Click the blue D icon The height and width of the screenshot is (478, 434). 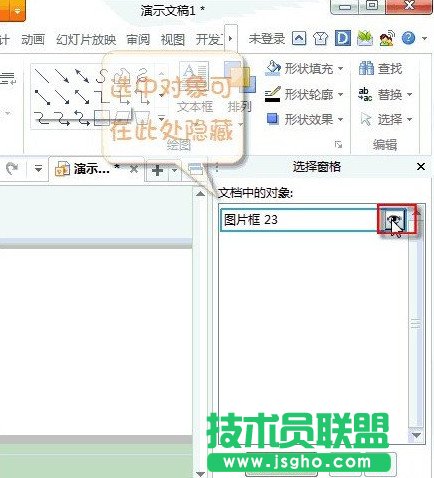tap(343, 39)
